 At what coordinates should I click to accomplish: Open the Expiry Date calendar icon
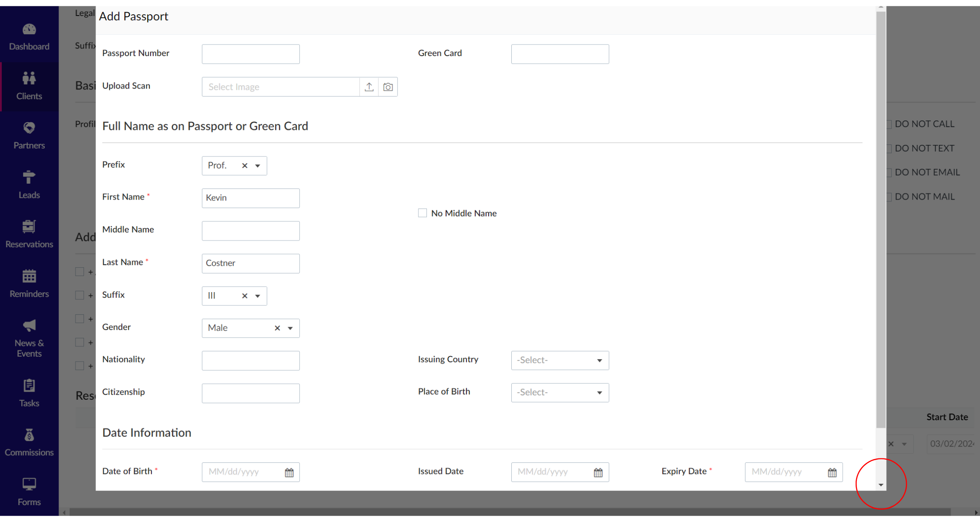[x=832, y=473]
